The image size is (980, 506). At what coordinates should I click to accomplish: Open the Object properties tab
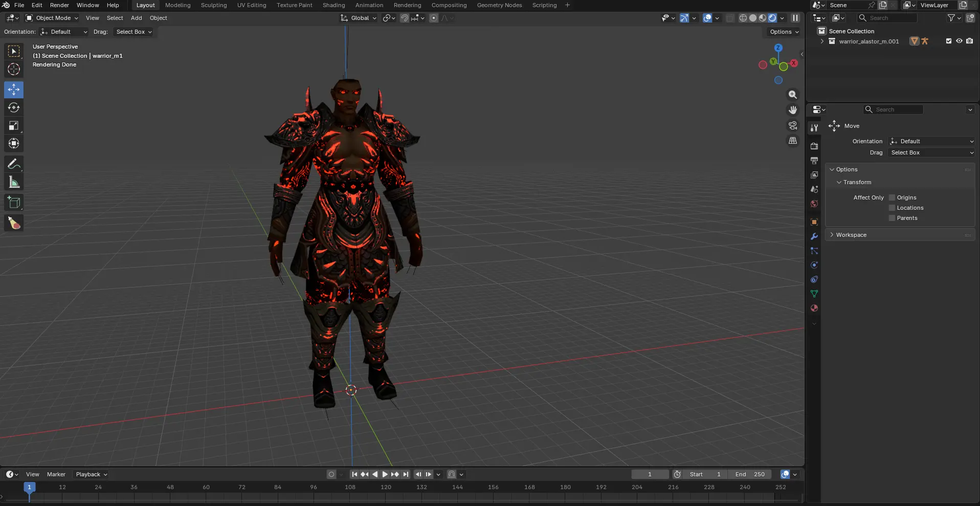click(814, 222)
